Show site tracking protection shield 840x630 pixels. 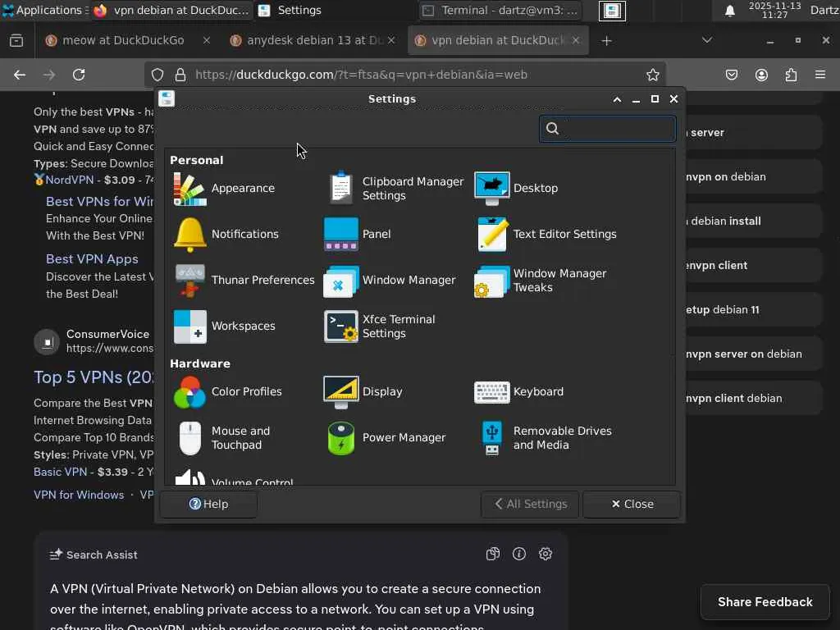coord(157,75)
